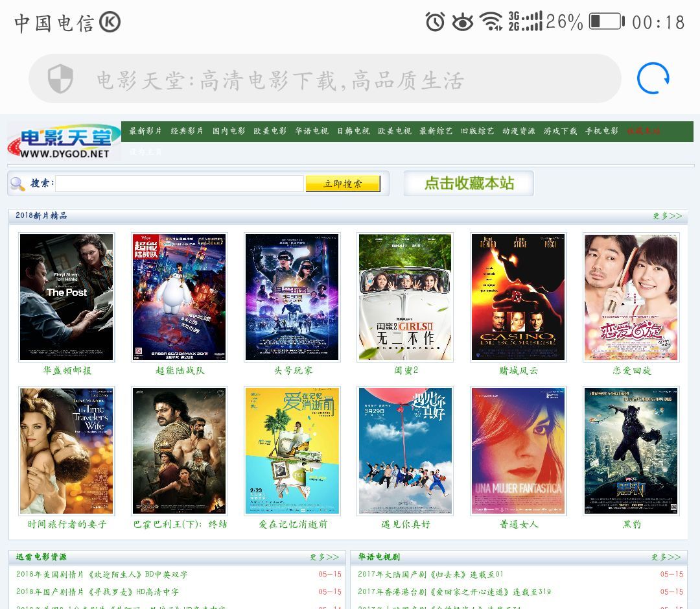The width and height of the screenshot is (700, 609).
Task: Open the 《寻找罗麦》HD高清中字 entry
Action: (x=97, y=591)
